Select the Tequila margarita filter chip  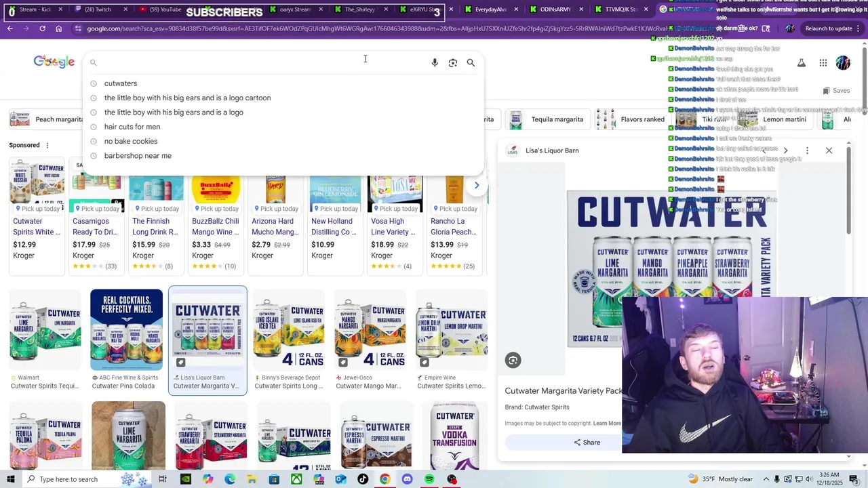[547, 119]
